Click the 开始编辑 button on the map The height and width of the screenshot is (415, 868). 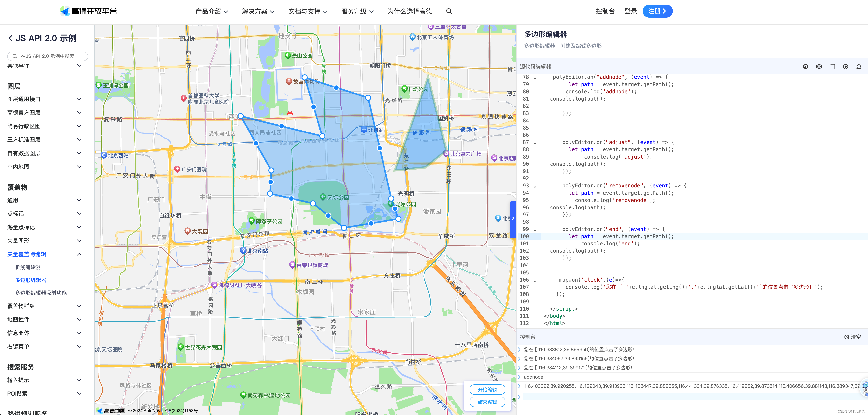(x=487, y=389)
